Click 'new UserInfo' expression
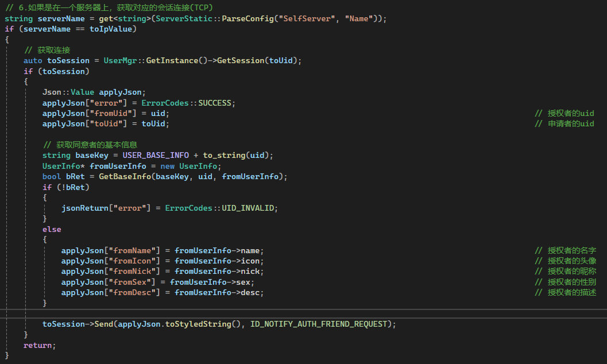Image resolution: width=607 pixels, height=364 pixels. 189,166
